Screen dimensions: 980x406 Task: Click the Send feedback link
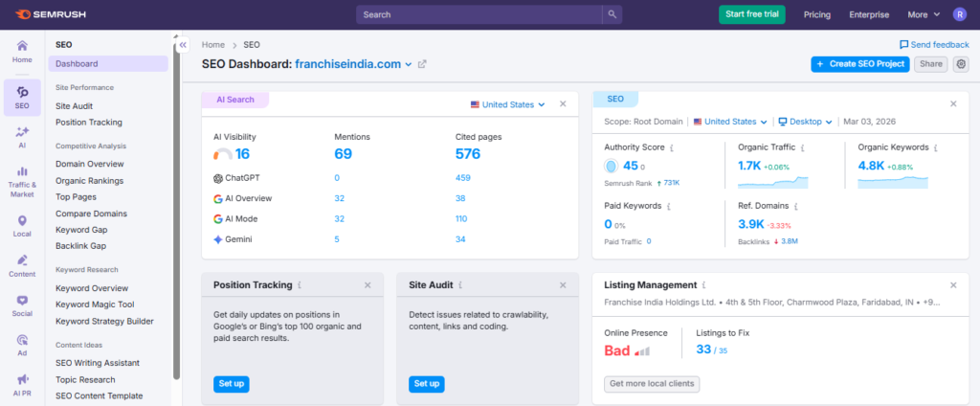coord(933,44)
